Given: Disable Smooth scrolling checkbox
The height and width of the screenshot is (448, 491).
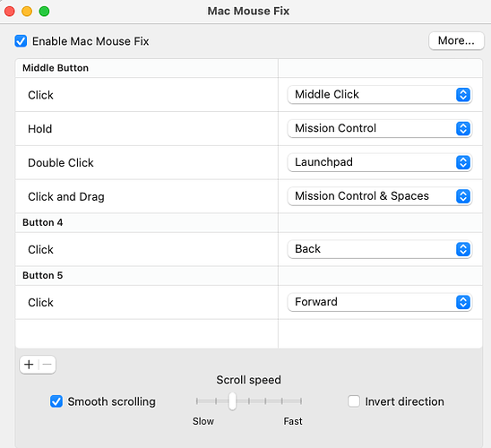Looking at the screenshot, I should click(56, 401).
